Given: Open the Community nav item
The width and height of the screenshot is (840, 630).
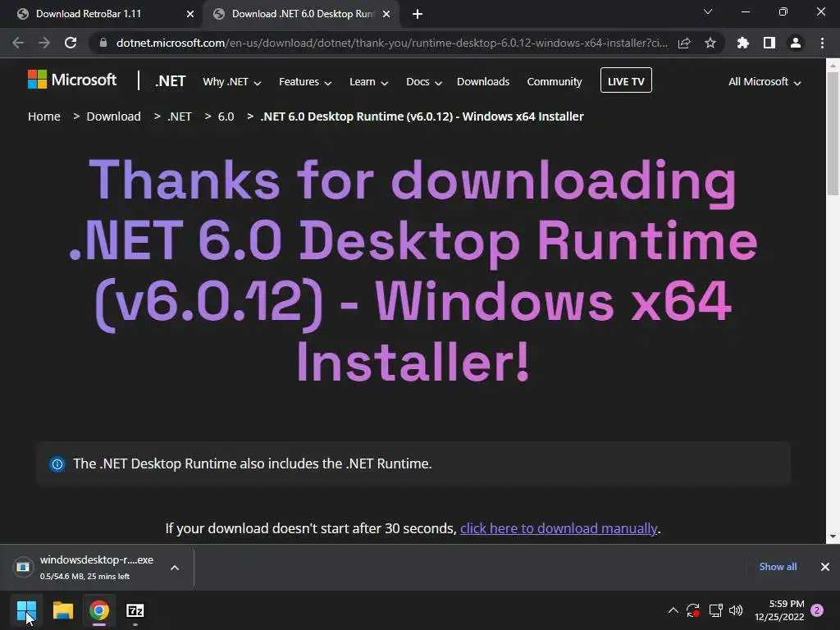Looking at the screenshot, I should (555, 81).
